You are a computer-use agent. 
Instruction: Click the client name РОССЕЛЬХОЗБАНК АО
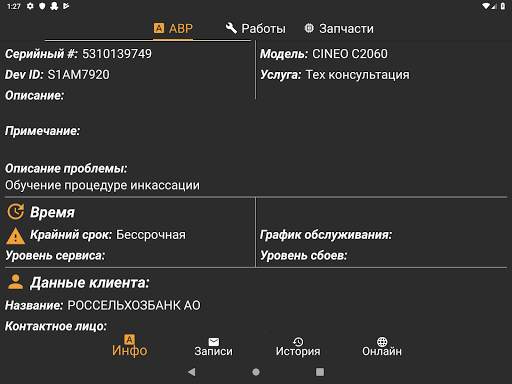pos(134,305)
